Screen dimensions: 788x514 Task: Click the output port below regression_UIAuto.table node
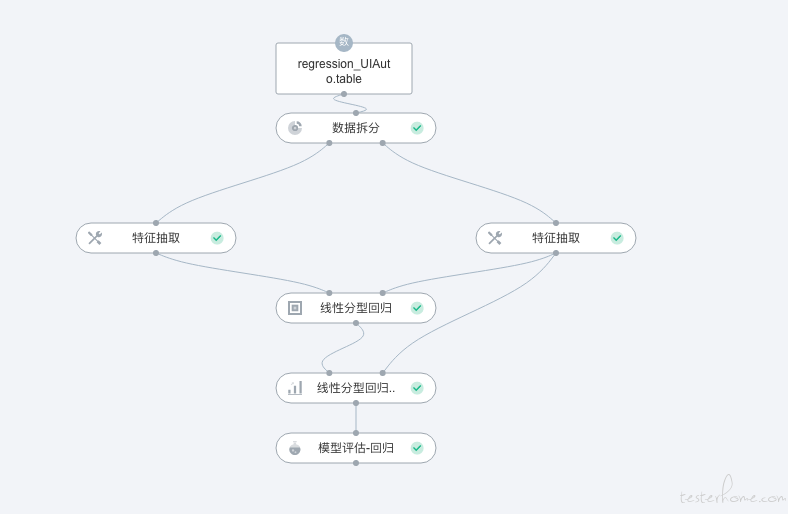coord(344,94)
